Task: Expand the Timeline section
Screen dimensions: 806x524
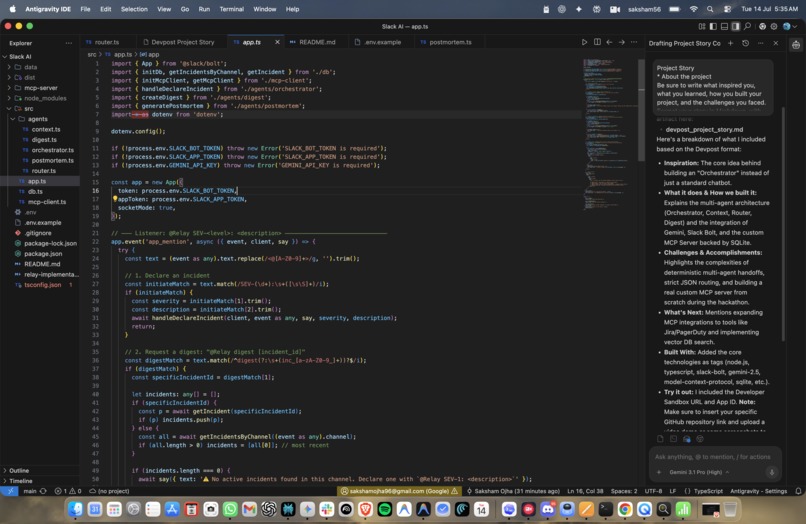Action: tap(21, 481)
